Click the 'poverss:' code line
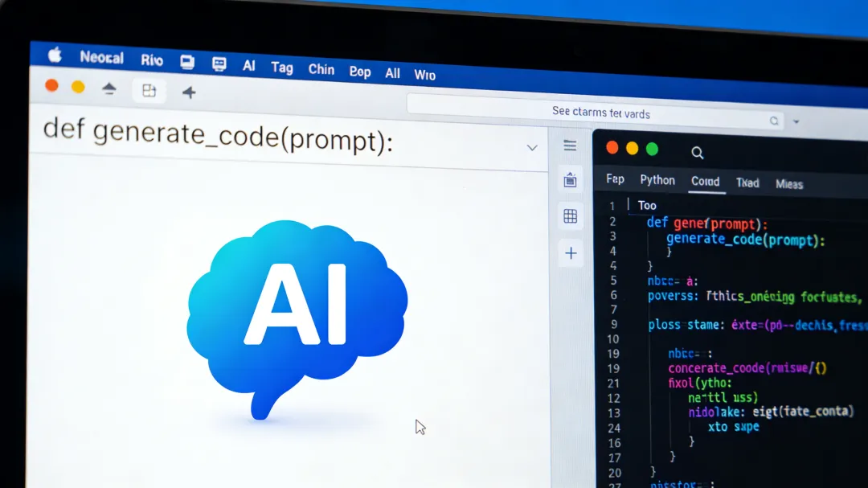Screen dimensions: 868x488 coord(755,297)
